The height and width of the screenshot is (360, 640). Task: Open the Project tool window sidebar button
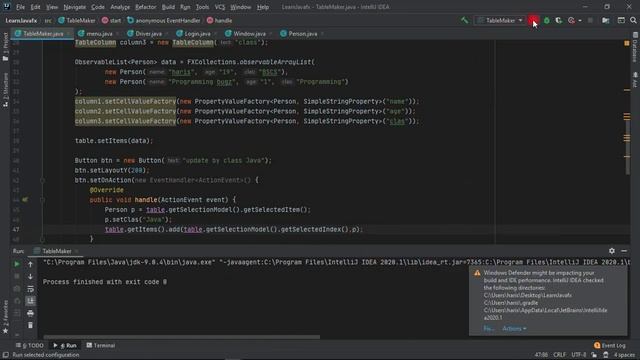click(5, 47)
